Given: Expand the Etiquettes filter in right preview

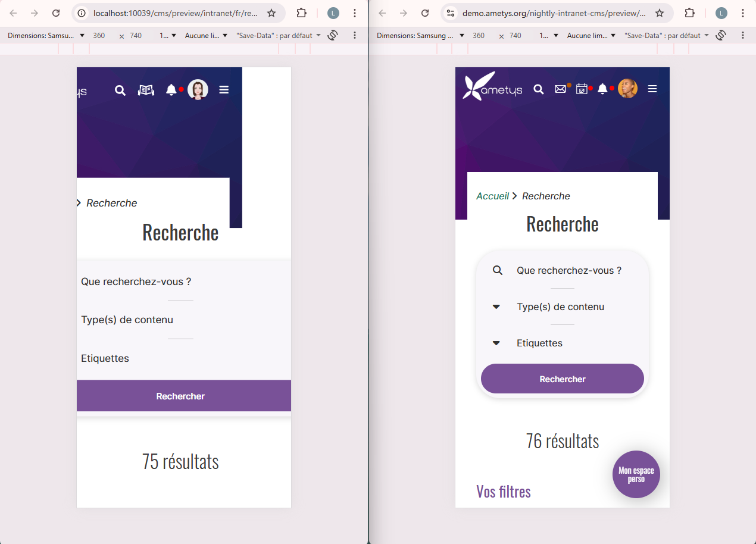Looking at the screenshot, I should [x=539, y=343].
